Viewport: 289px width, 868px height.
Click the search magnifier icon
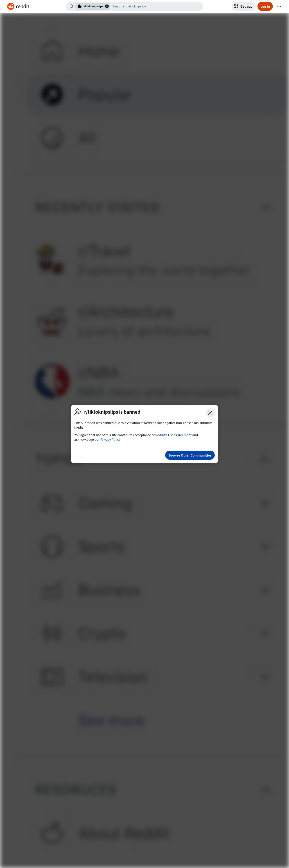[x=71, y=6]
